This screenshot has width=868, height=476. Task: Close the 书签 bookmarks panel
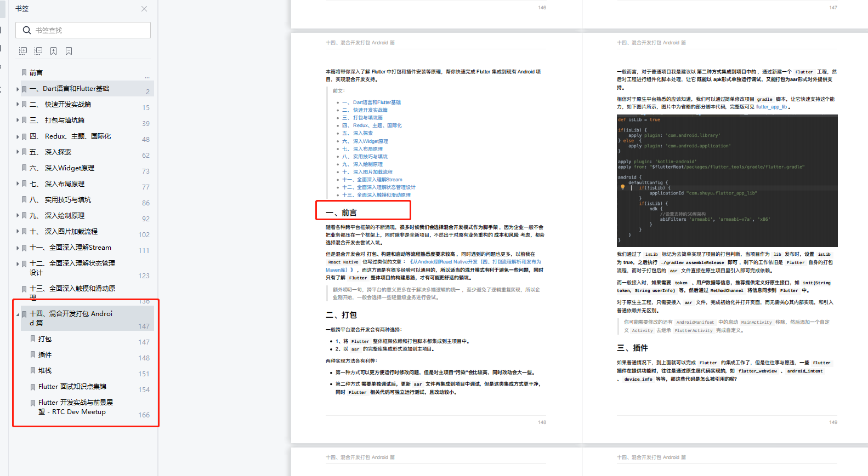[x=144, y=9]
